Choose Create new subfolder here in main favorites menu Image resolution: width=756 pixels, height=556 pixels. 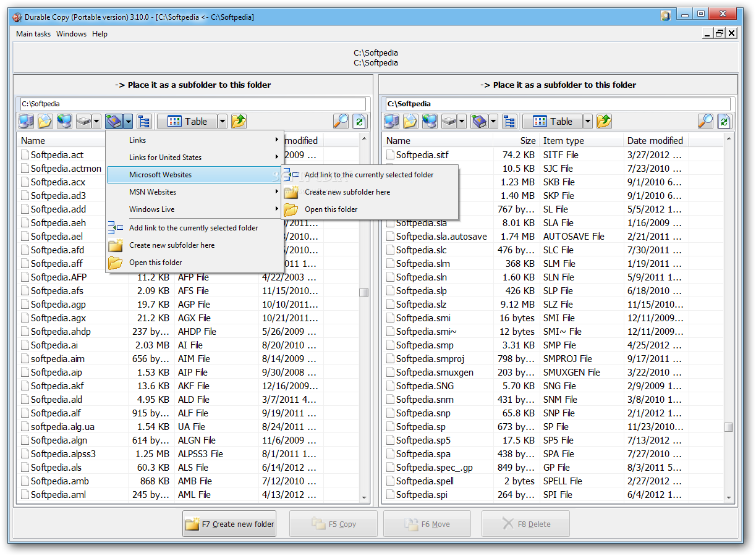194,245
